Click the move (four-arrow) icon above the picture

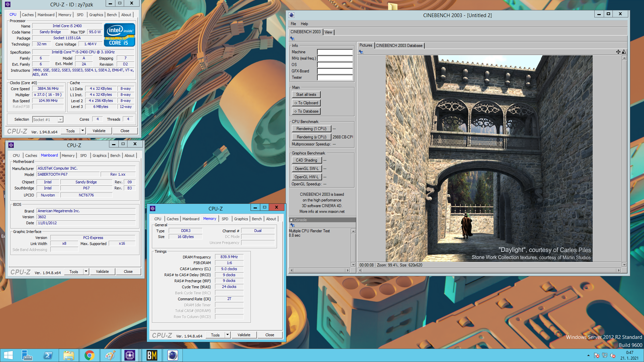click(618, 52)
